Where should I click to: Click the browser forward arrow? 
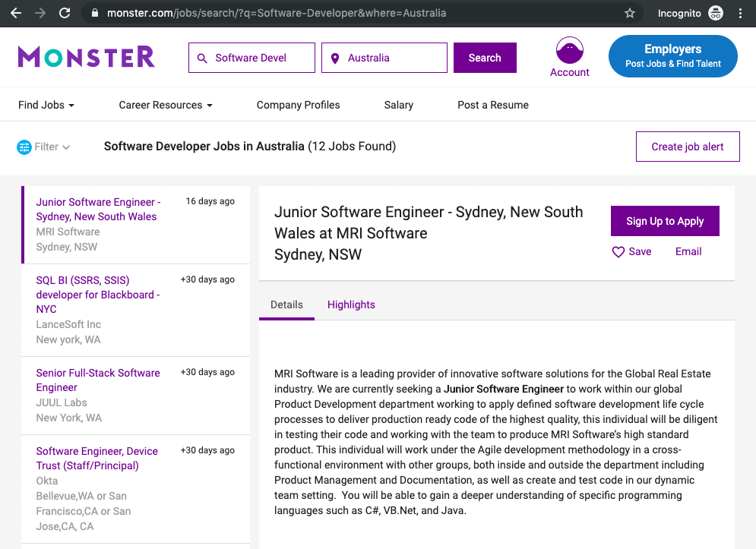[x=40, y=13]
